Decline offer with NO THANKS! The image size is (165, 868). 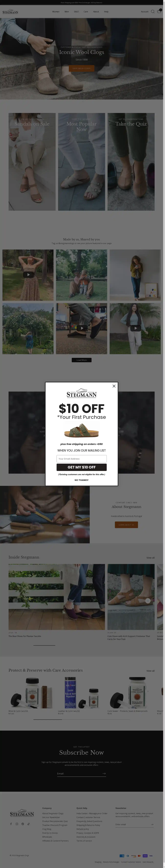pos(82,480)
